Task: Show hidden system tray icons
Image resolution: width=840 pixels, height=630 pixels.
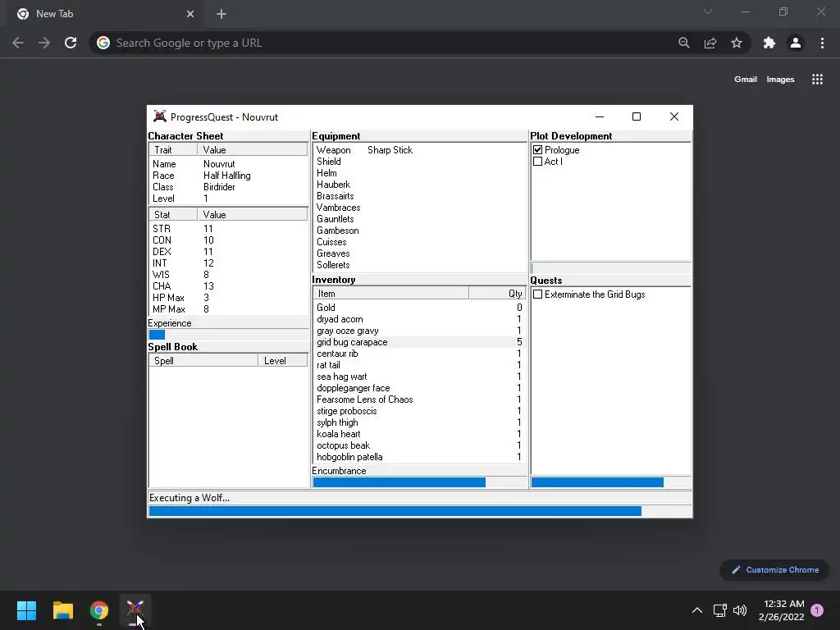Action: point(697,610)
